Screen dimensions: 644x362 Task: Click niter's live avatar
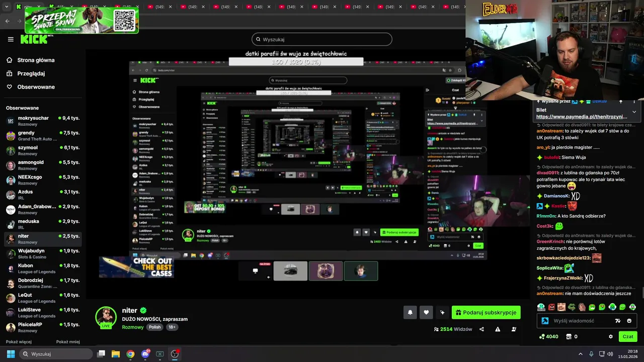coord(106,317)
